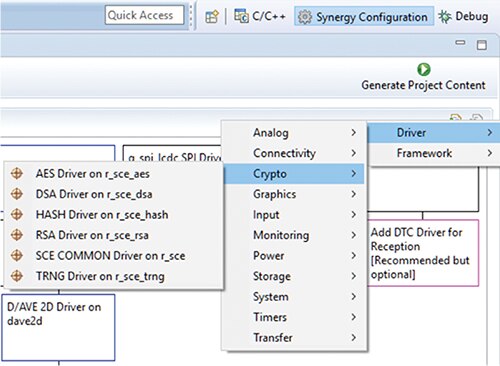Click the Open Perspective icon

(x=212, y=16)
